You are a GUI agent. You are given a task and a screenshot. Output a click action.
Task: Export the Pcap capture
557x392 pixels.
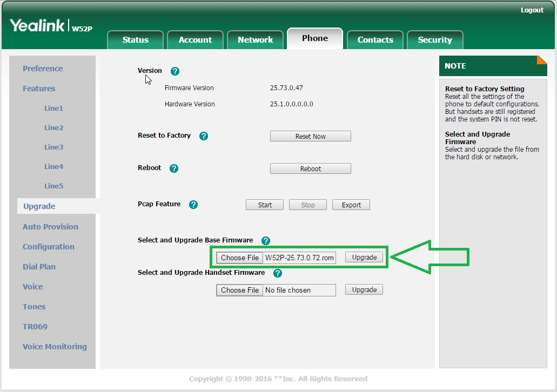click(351, 205)
